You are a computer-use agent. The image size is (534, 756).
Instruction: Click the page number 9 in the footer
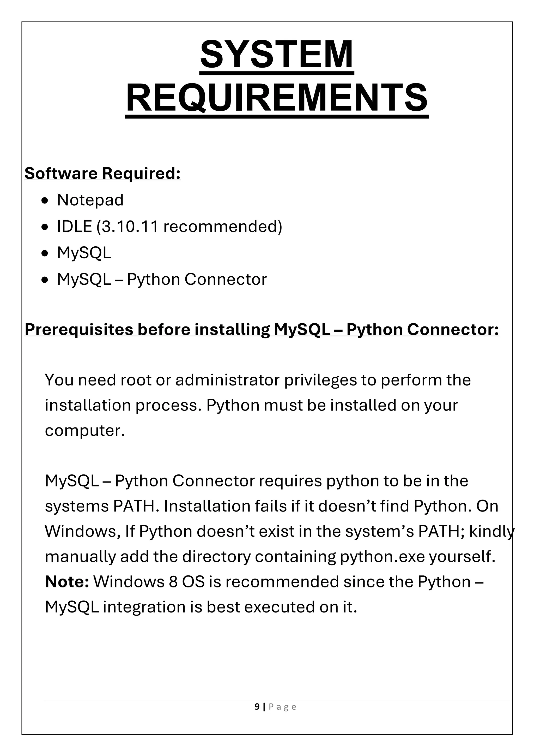coord(257,707)
